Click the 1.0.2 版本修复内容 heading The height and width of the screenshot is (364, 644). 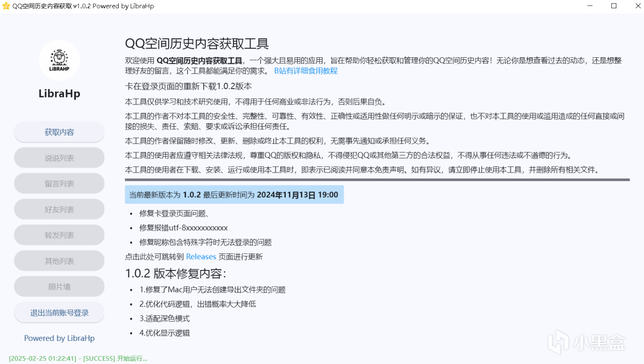pos(176,274)
